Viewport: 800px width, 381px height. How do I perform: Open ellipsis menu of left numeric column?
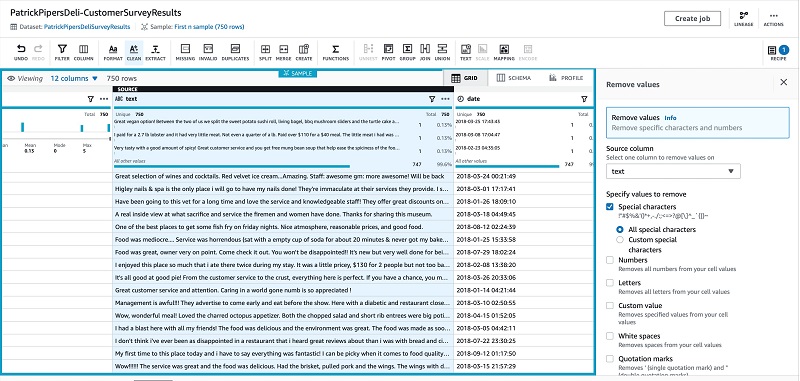point(104,99)
